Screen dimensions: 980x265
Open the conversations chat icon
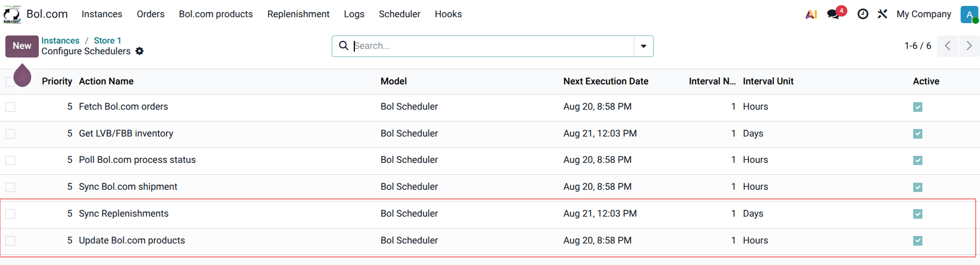(834, 14)
